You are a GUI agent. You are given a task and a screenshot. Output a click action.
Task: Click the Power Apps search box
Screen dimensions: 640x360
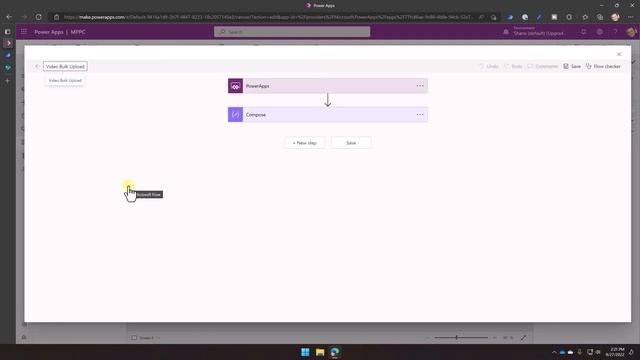click(292, 32)
